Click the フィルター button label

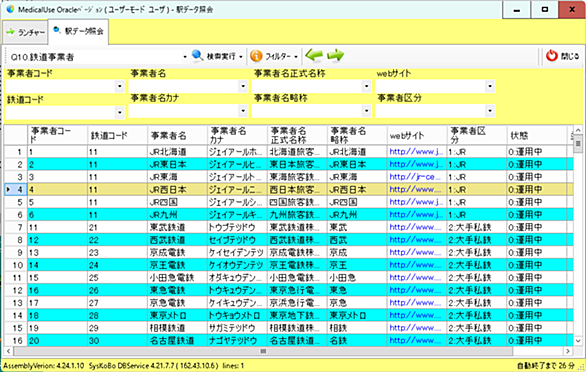278,56
